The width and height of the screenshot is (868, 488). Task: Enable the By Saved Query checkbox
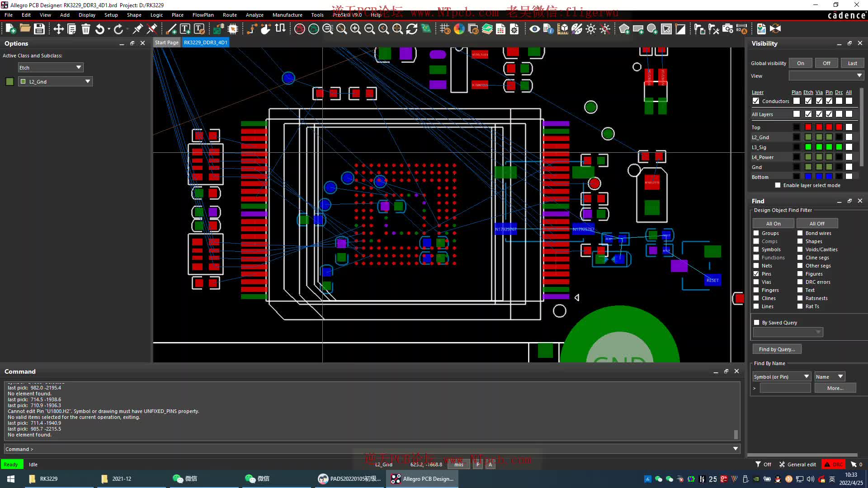(757, 323)
